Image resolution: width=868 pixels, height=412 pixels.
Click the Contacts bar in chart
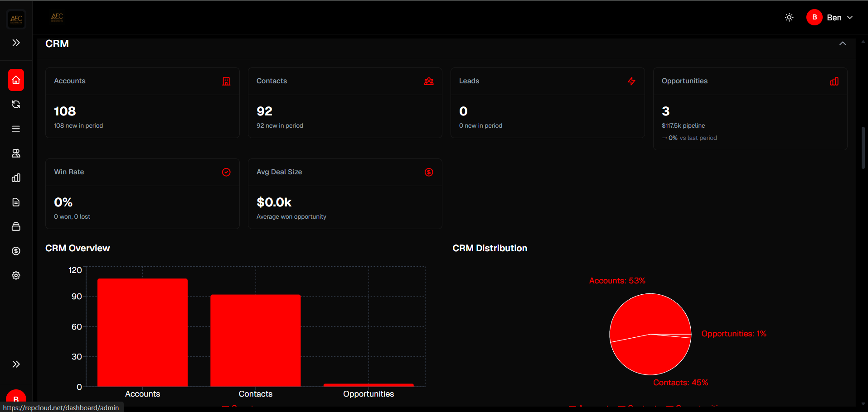(256, 340)
